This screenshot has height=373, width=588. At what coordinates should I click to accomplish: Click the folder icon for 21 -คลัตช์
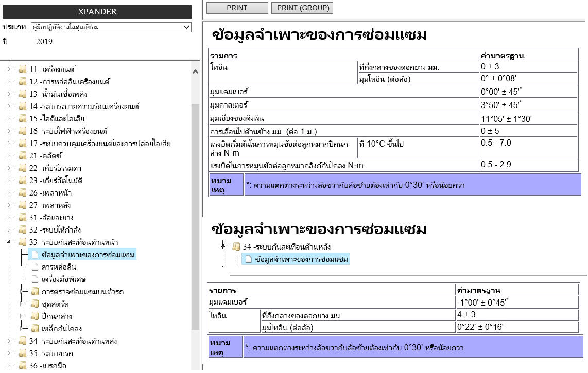pyautogui.click(x=23, y=155)
